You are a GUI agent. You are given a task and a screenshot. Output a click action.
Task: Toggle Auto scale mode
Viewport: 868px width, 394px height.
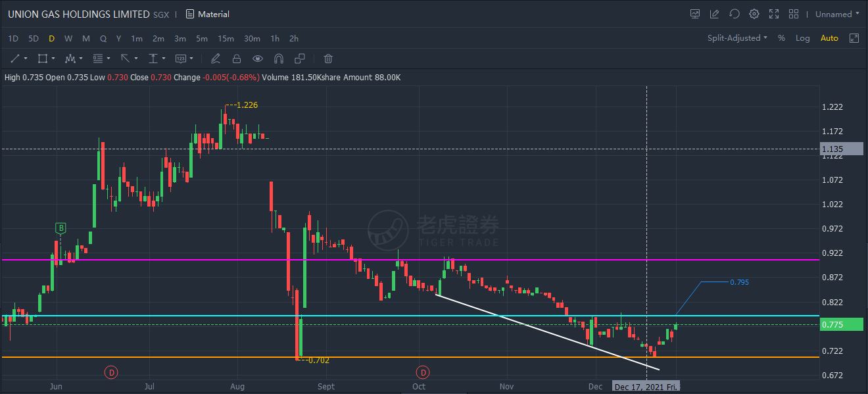829,38
